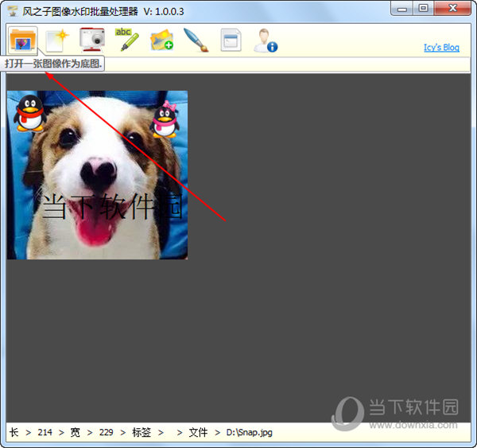Open the window panel icon in toolbar

pos(231,39)
